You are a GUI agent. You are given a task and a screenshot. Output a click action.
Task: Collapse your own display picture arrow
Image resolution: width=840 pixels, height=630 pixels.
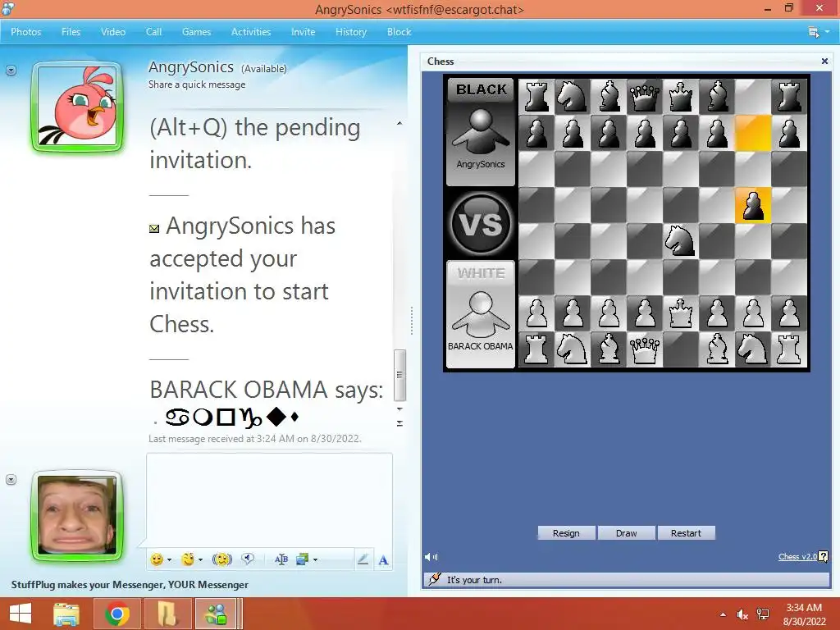pyautogui.click(x=11, y=479)
